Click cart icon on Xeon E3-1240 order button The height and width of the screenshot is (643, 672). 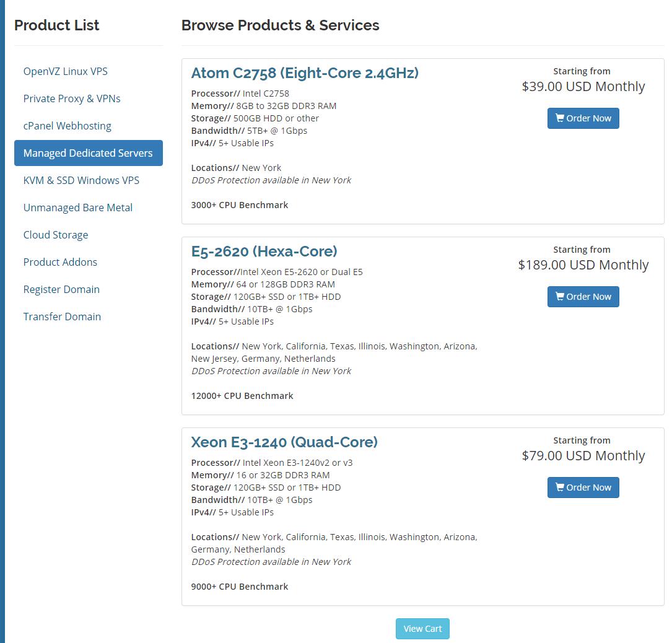pos(559,488)
